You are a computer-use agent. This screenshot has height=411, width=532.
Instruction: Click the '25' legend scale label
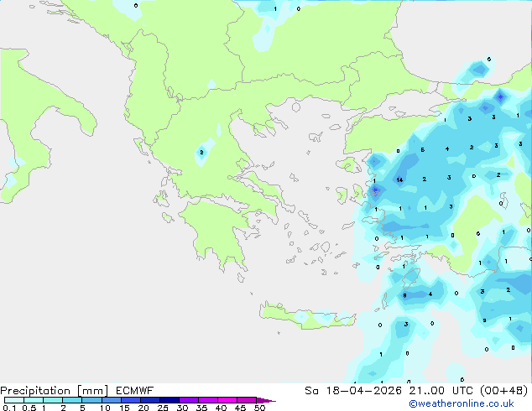[x=163, y=408]
